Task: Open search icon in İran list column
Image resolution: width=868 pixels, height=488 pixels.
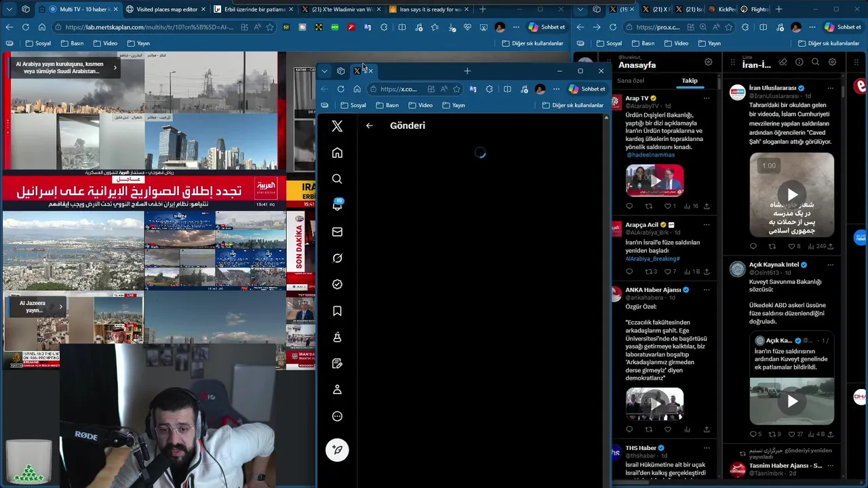Action: tap(816, 62)
